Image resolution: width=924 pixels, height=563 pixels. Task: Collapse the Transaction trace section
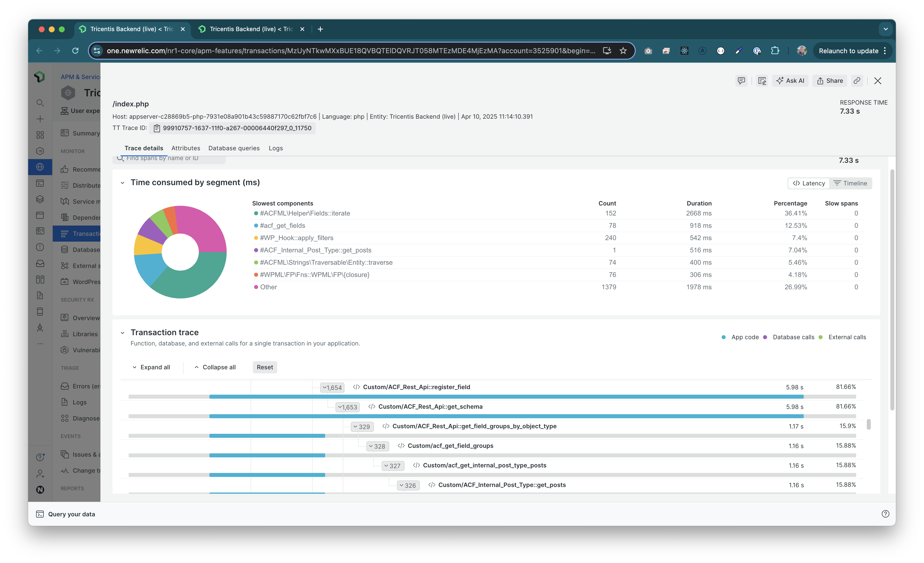click(122, 333)
